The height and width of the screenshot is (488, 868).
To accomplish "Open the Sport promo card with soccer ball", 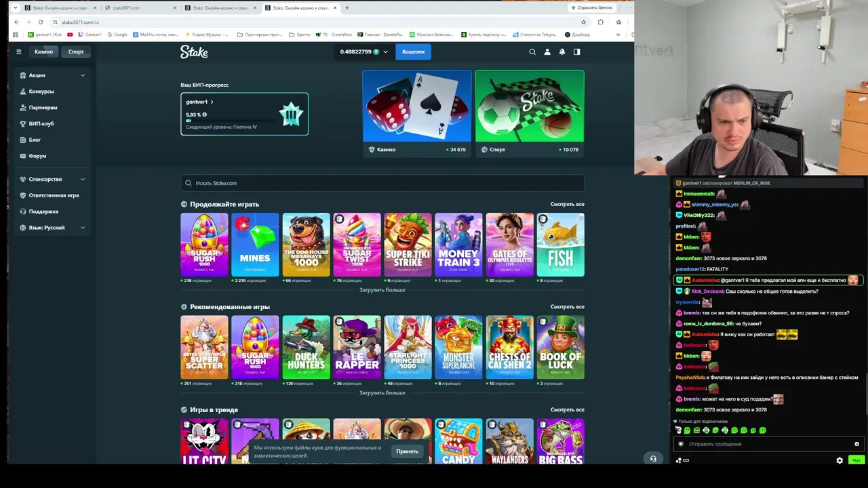I will tap(530, 113).
